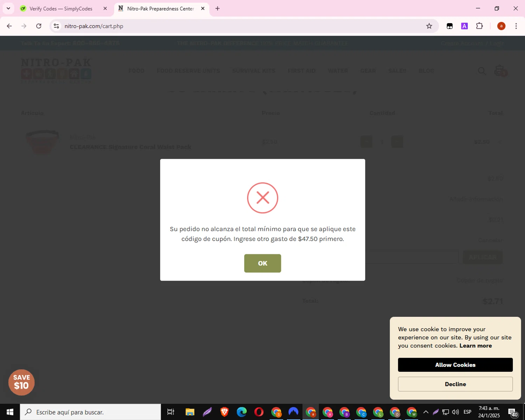525x420 pixels.
Task: Open the Extensions puzzle menu
Action: pos(479,26)
